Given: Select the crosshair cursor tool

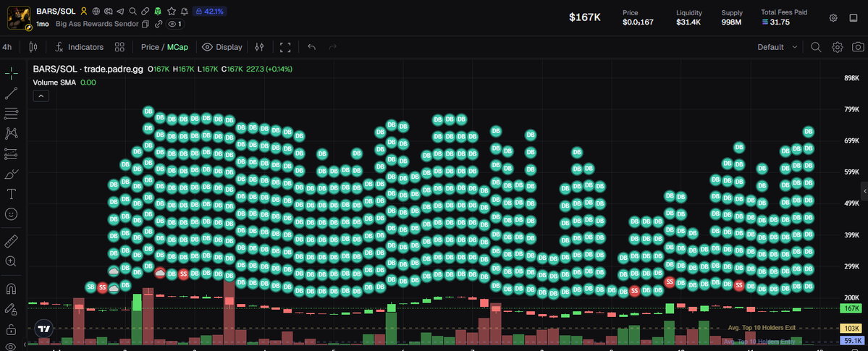Looking at the screenshot, I should tap(11, 73).
